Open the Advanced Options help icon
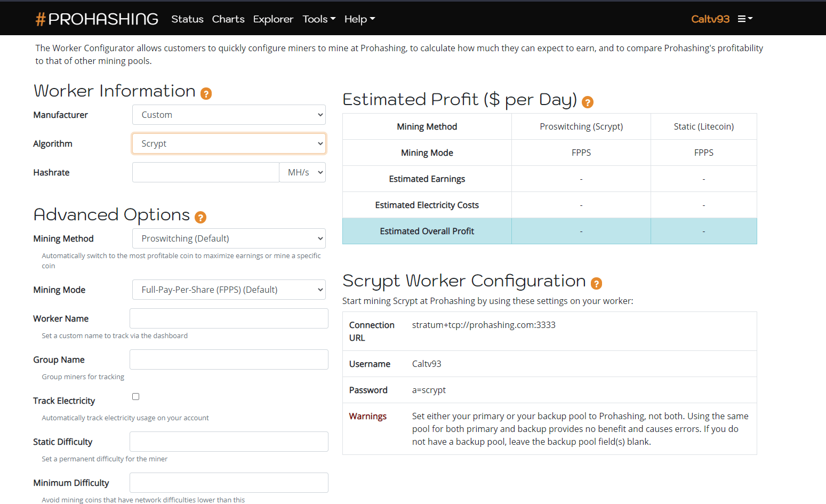Screen dimensions: 826x504 pos(201,218)
